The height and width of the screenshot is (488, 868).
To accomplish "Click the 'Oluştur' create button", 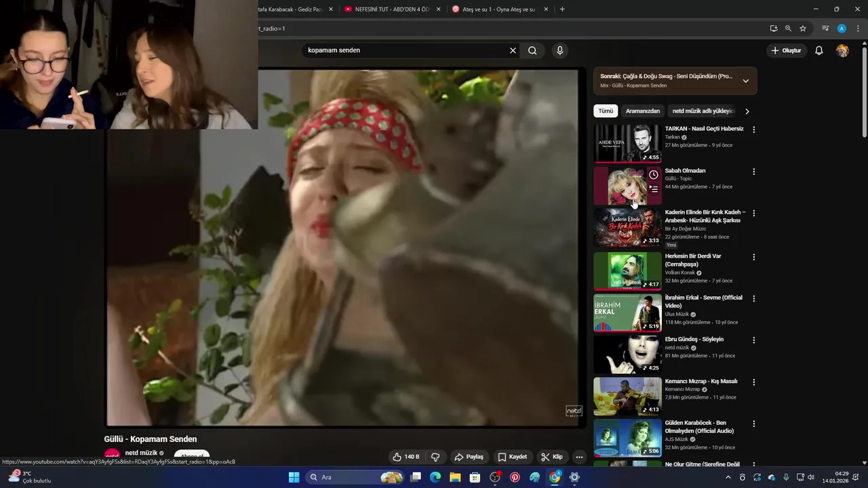I will tap(786, 50).
